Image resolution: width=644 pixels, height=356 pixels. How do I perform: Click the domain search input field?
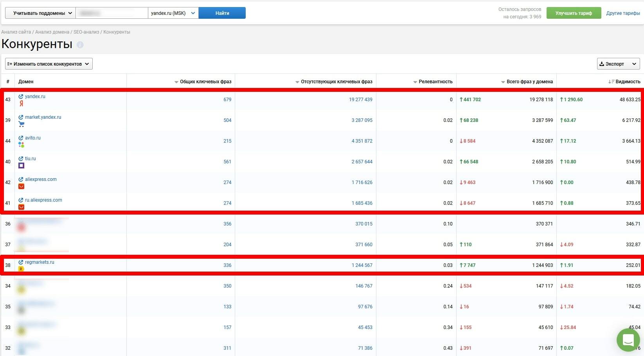(x=112, y=13)
